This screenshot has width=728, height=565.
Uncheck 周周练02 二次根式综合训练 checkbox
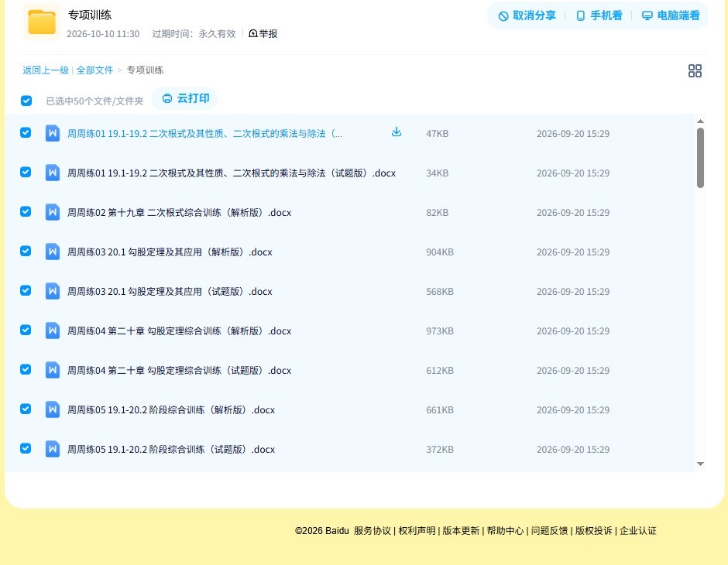[x=26, y=211]
